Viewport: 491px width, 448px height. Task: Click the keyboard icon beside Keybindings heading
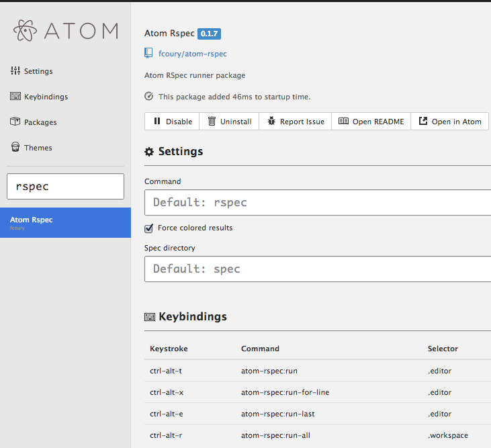point(150,317)
